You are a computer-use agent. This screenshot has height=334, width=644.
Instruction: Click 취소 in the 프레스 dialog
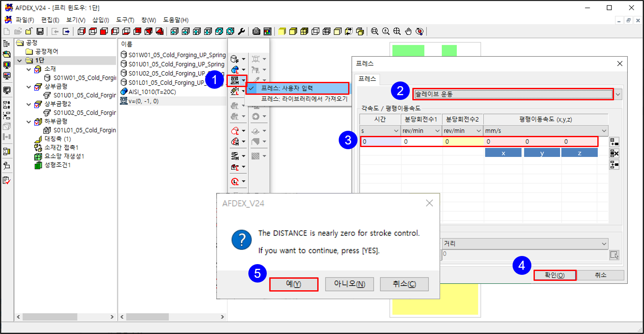point(601,275)
